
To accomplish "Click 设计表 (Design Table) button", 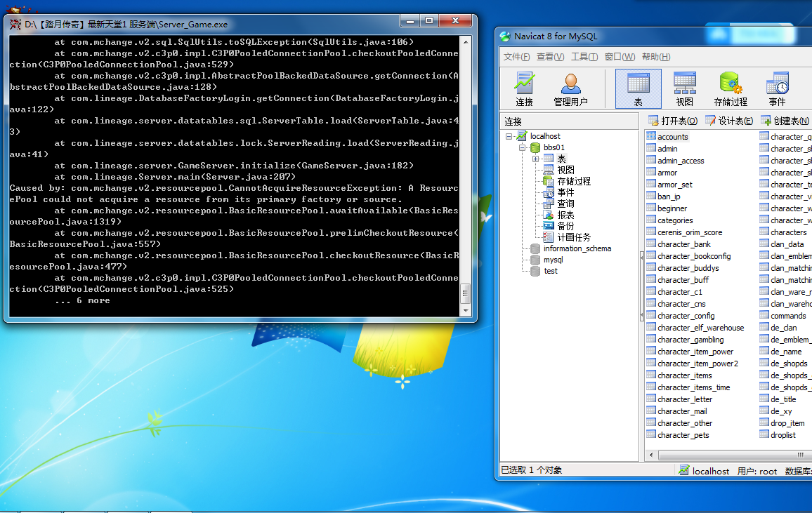I will (x=729, y=121).
